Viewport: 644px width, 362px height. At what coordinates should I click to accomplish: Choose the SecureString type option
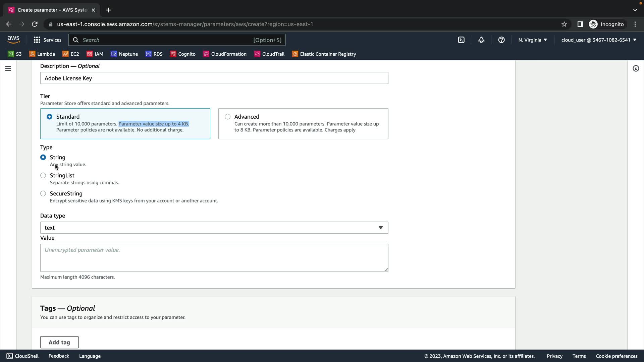43,193
